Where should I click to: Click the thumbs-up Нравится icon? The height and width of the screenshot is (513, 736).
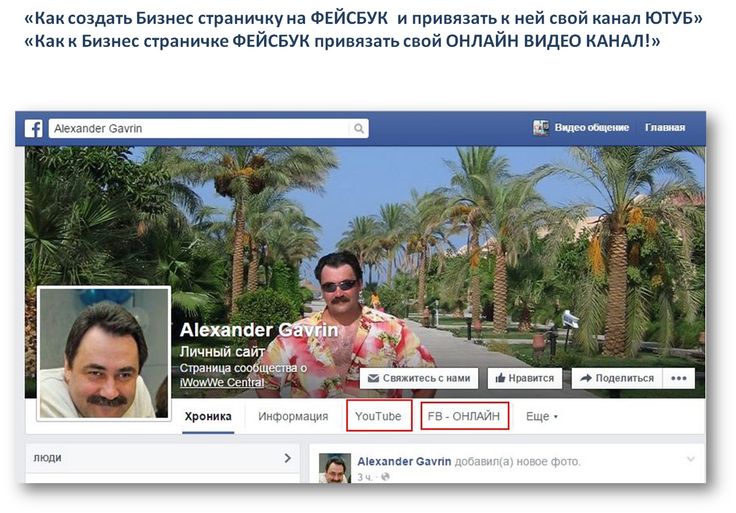(500, 378)
